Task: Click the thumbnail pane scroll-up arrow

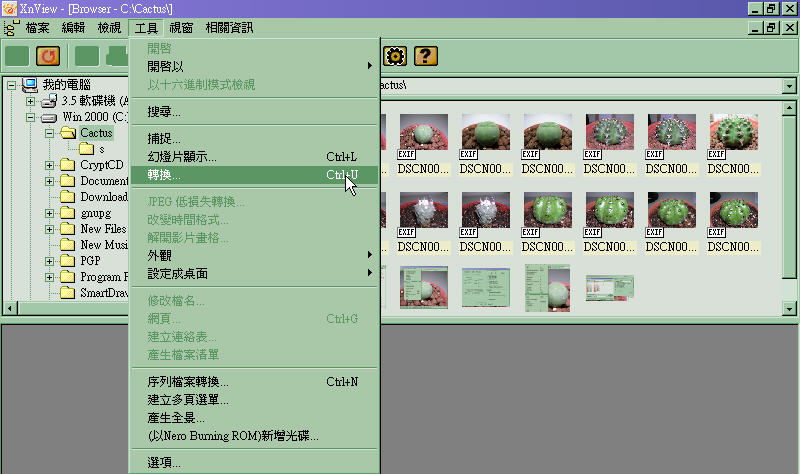Action: point(789,108)
